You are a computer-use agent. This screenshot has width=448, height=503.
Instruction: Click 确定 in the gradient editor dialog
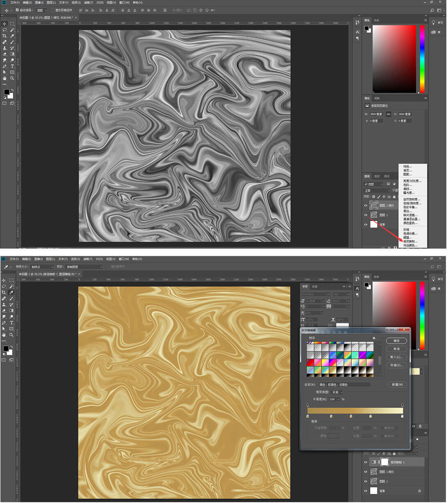point(396,341)
